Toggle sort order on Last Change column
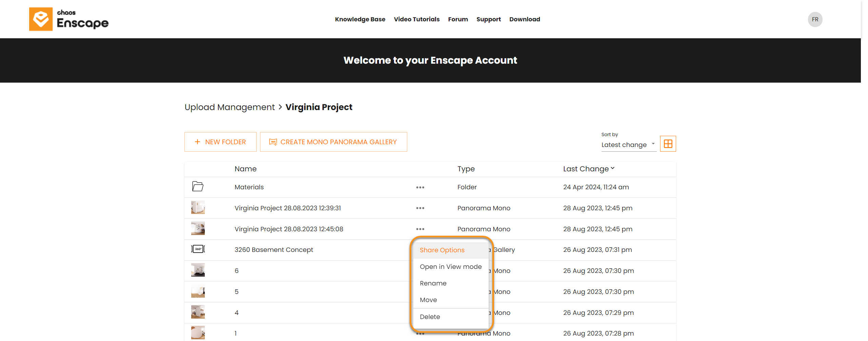 [589, 169]
